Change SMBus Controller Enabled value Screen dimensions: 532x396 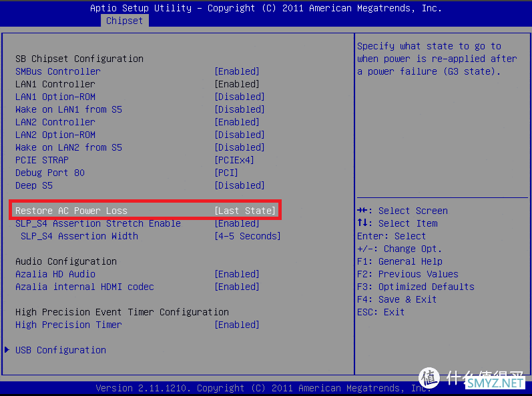(237, 71)
